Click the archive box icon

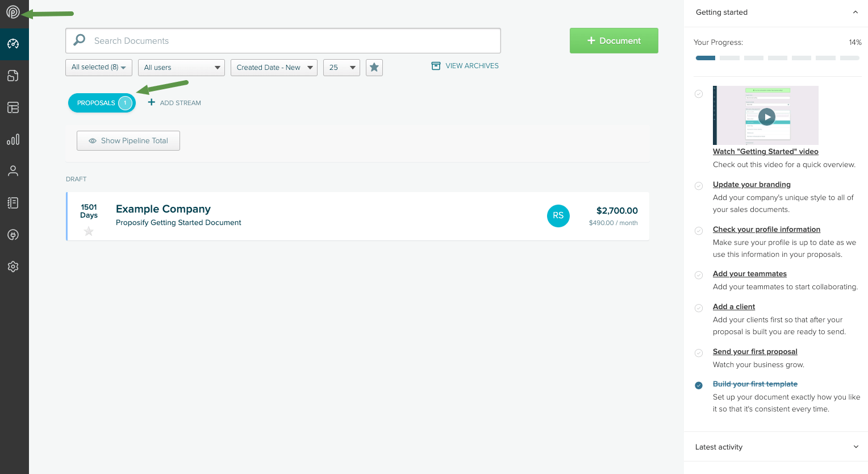click(436, 66)
